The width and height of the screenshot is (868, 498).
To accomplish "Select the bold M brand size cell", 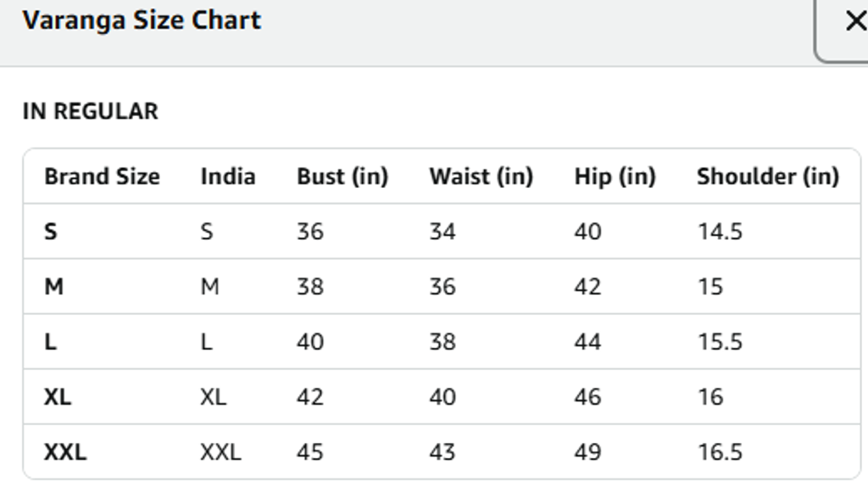I will [53, 286].
